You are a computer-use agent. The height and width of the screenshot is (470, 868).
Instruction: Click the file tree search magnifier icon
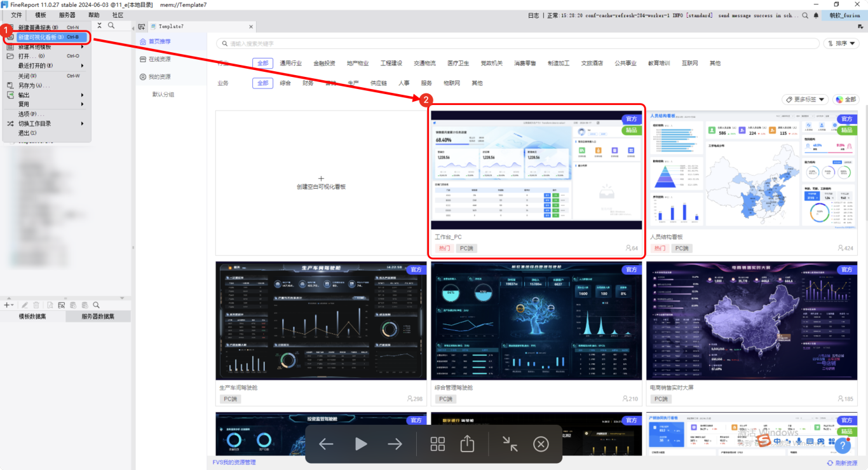coord(111,25)
